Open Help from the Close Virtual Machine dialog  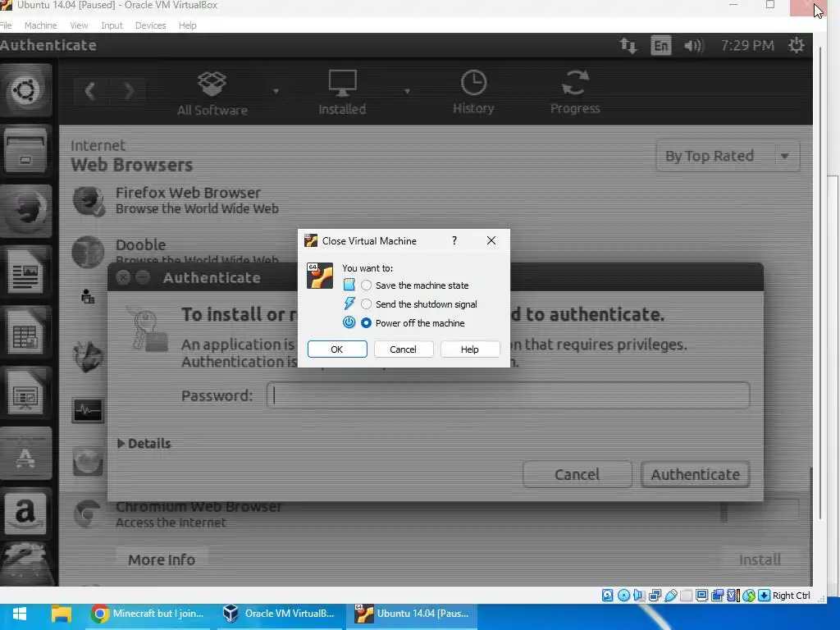470,349
